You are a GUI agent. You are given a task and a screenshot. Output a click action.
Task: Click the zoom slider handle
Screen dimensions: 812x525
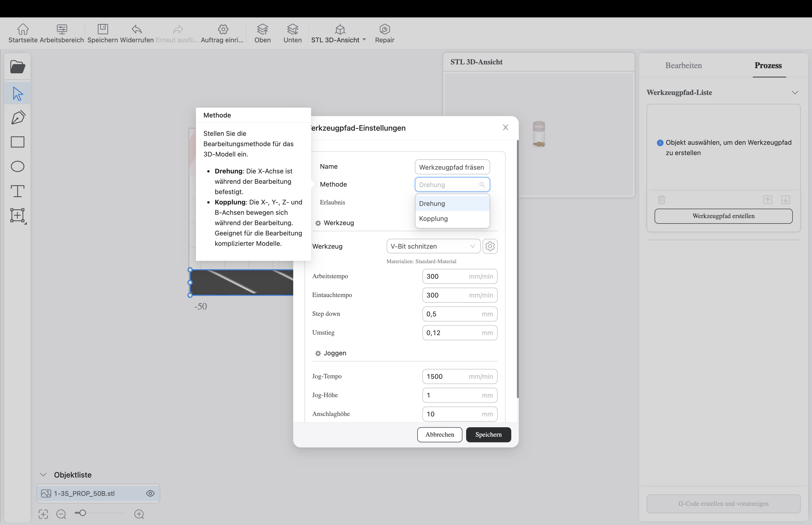83,513
